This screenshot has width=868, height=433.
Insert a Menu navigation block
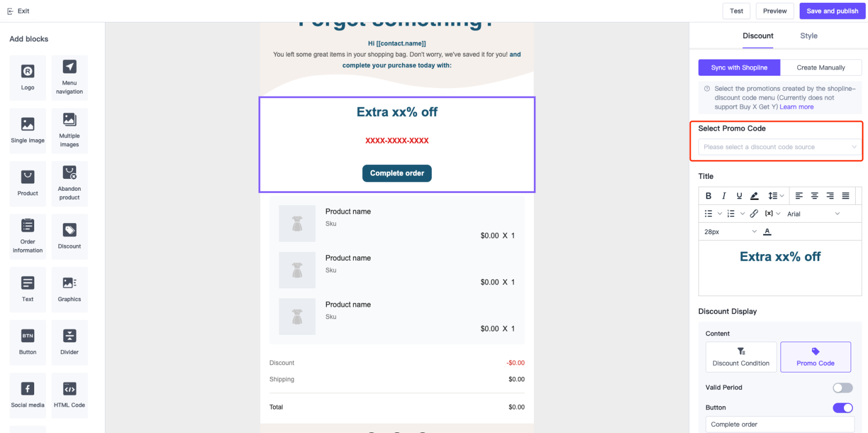coord(70,79)
